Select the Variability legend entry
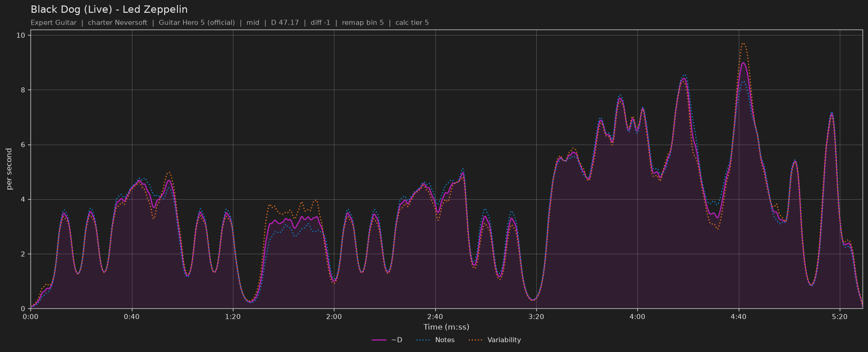 tap(495, 340)
